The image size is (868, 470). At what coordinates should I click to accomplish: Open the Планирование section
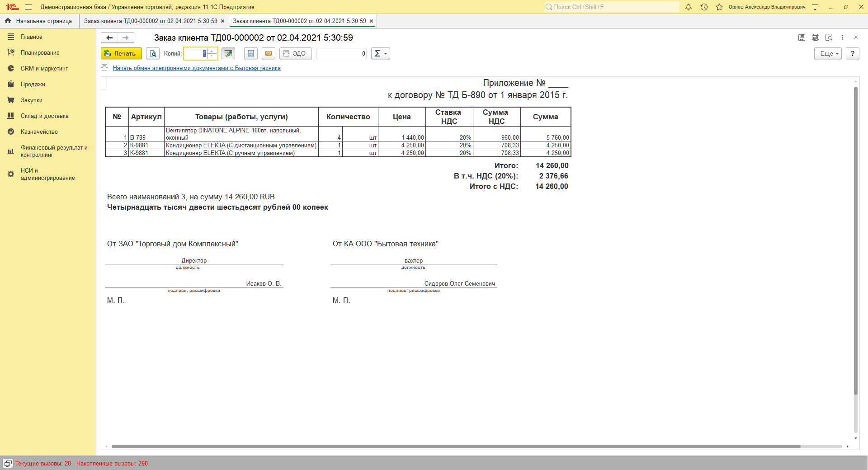47,53
